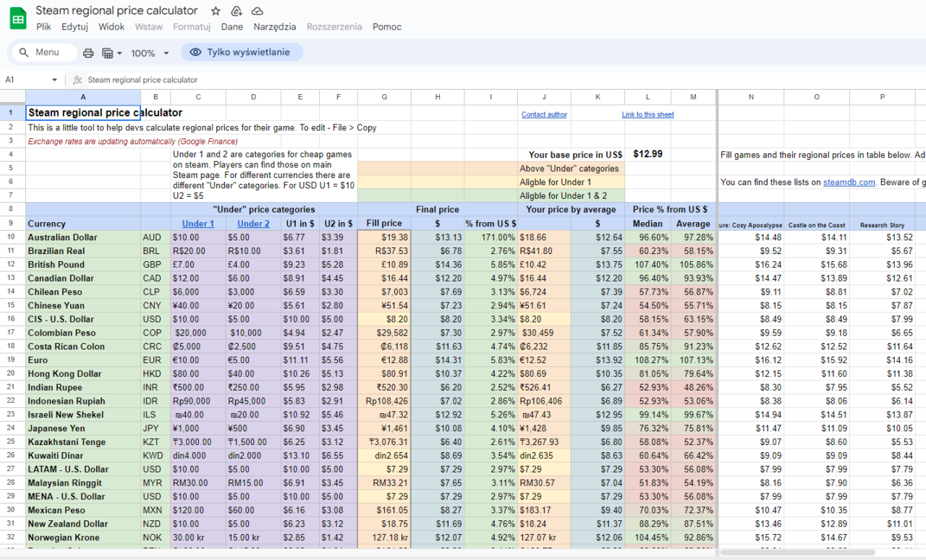Click the Tylko wyświetlanie view-only button
The image size is (926, 560).
[x=242, y=52]
